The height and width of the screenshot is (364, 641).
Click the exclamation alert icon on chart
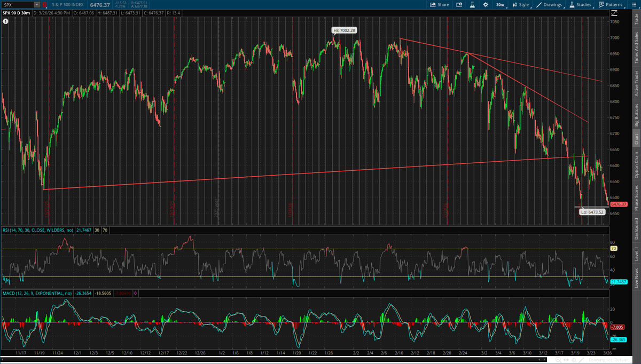tap(6, 22)
